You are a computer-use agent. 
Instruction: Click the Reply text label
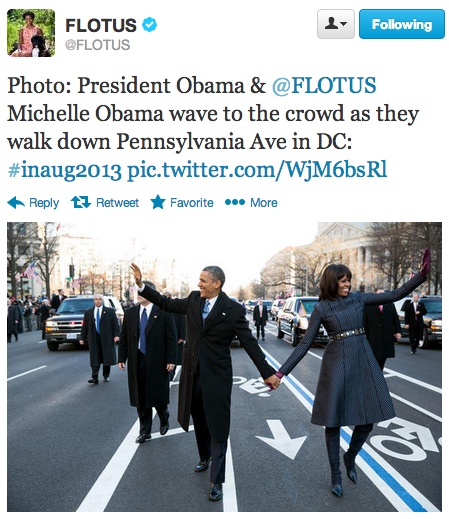click(44, 203)
